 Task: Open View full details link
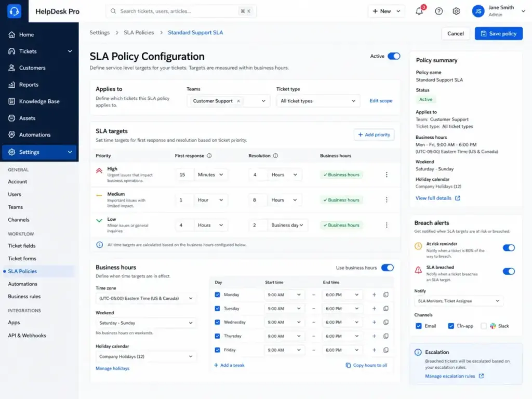pos(437,198)
